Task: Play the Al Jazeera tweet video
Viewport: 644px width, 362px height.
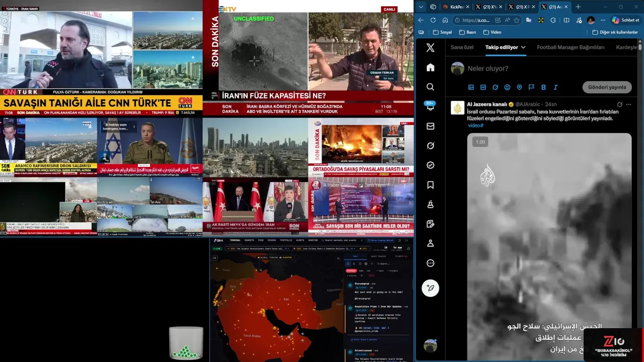Action: tap(549, 246)
